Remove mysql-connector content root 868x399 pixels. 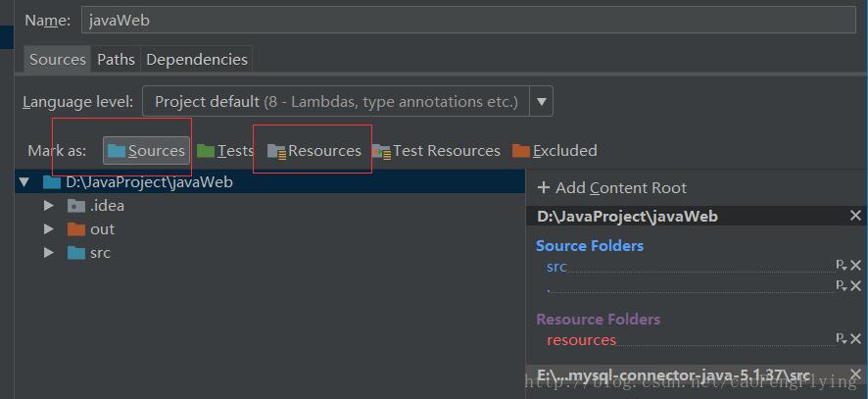pos(855,375)
